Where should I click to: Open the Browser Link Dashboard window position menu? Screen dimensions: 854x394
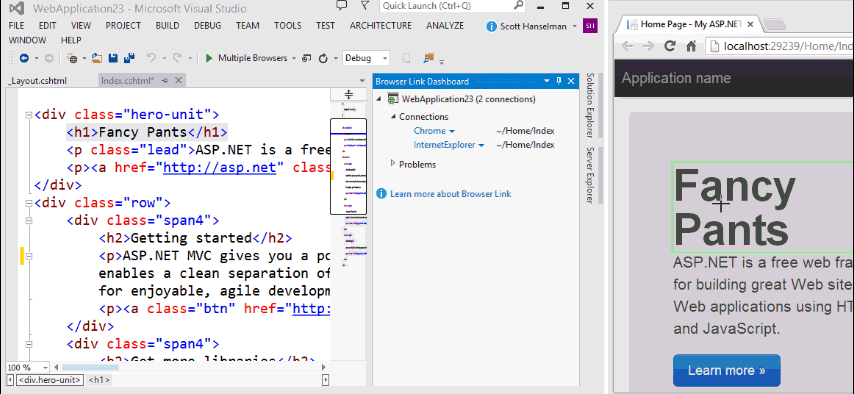click(547, 81)
